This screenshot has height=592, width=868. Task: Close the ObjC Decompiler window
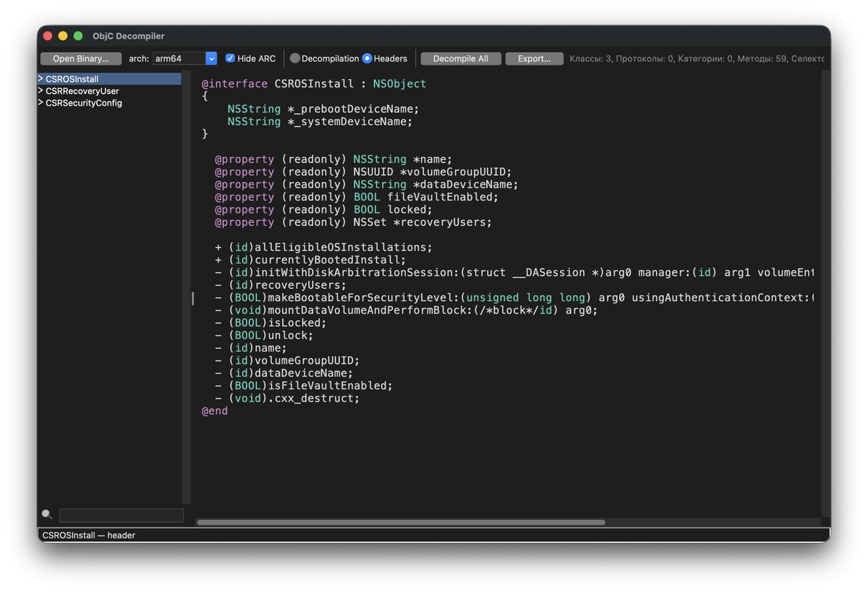click(x=48, y=35)
